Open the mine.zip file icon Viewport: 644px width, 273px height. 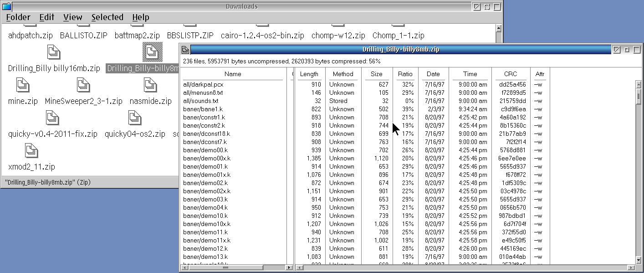(23, 85)
